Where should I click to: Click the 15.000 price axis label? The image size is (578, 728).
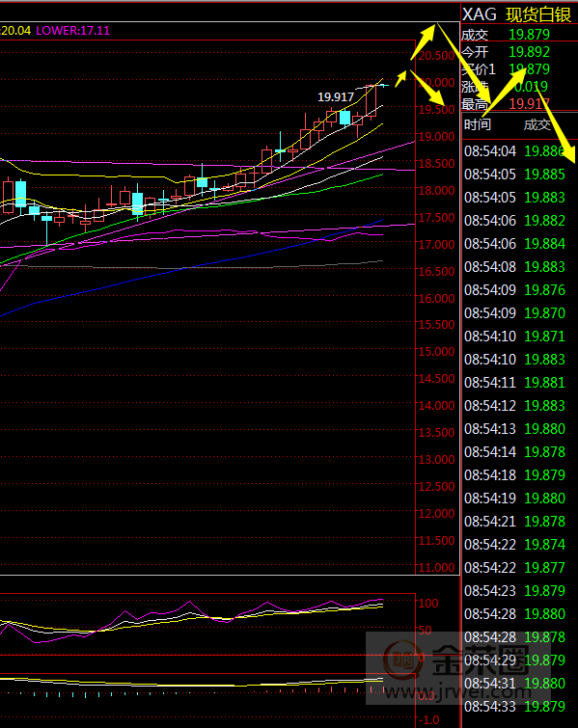(437, 351)
